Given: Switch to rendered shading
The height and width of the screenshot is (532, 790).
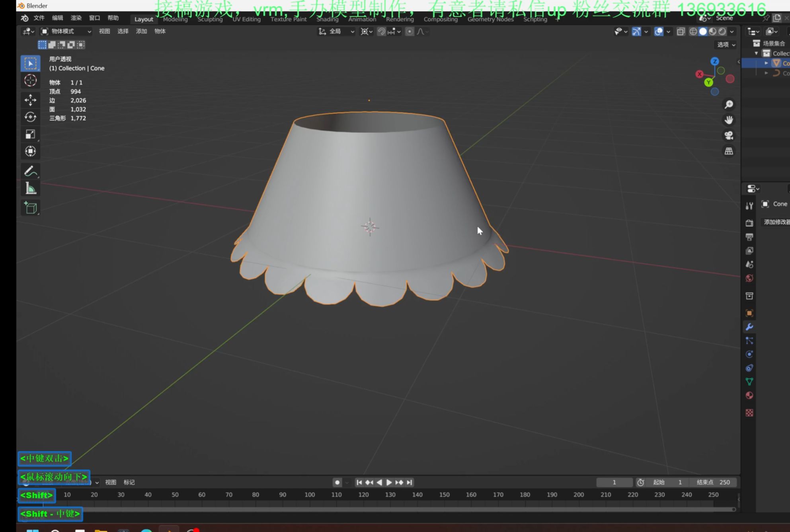Looking at the screenshot, I should click(722, 31).
